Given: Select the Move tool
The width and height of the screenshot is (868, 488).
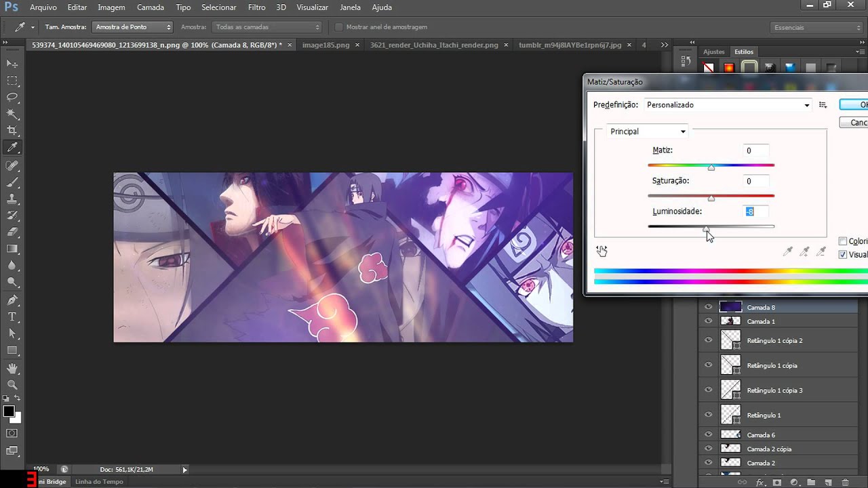Looking at the screenshot, I should pyautogui.click(x=12, y=63).
